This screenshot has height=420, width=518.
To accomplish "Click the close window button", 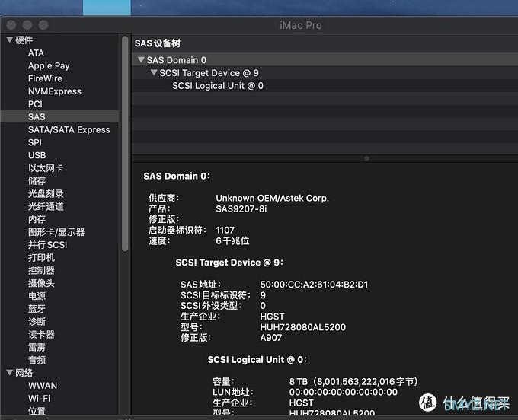I will pyautogui.click(x=11, y=25).
